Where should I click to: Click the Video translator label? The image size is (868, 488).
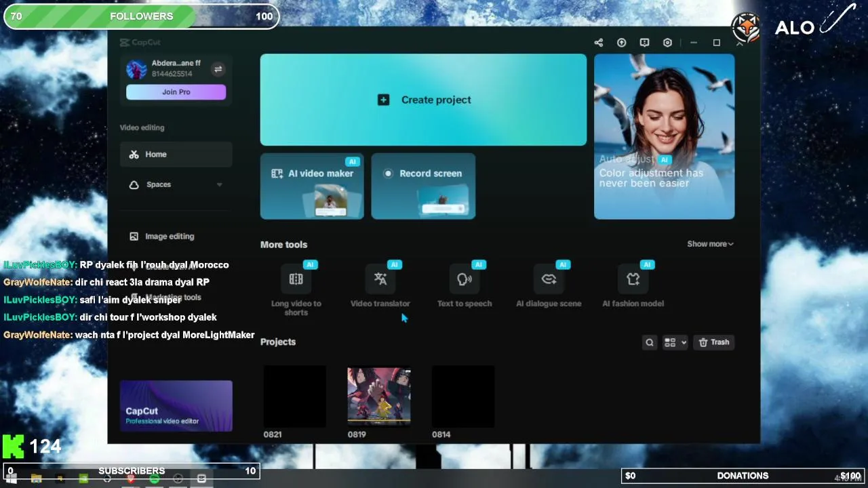coord(380,304)
